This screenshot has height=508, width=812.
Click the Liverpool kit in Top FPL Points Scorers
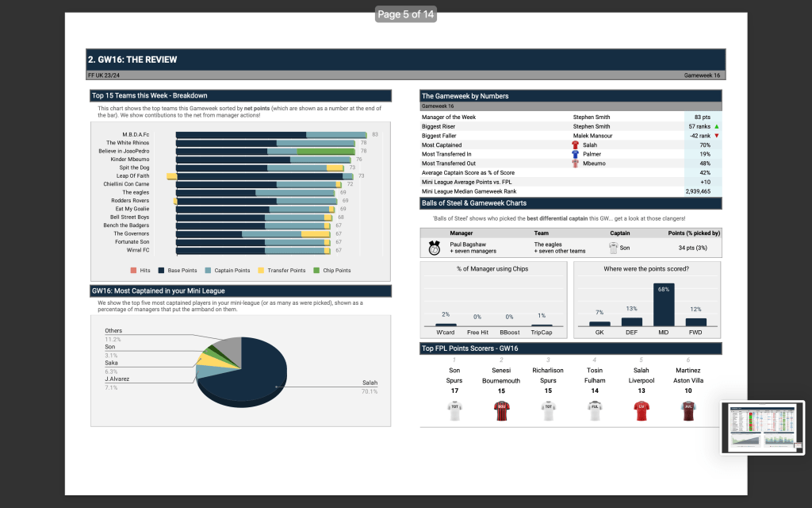(x=642, y=410)
